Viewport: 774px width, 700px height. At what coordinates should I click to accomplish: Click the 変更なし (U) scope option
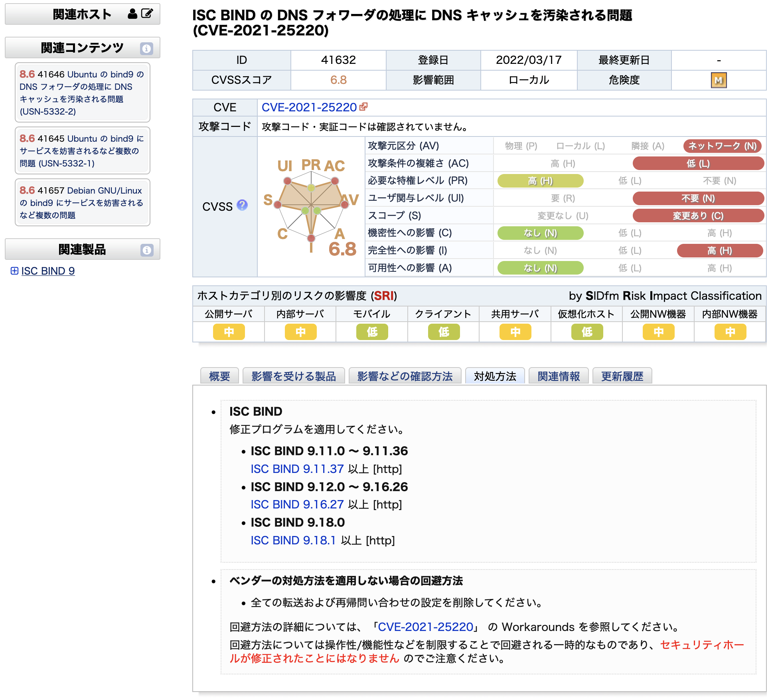coord(563,216)
